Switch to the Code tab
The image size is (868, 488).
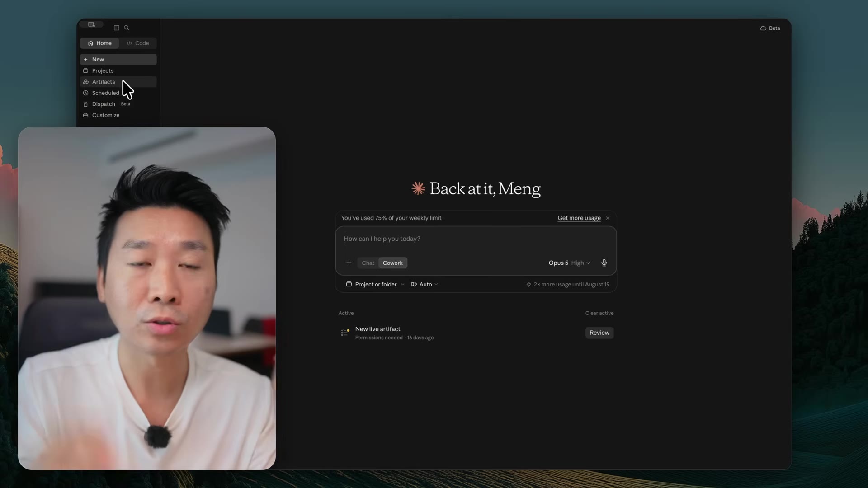[x=138, y=43]
